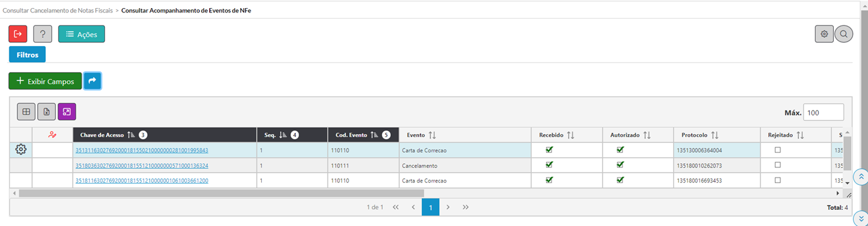This screenshot has height=226, width=868.
Task: Open the Filtros tab
Action: pos(27,55)
